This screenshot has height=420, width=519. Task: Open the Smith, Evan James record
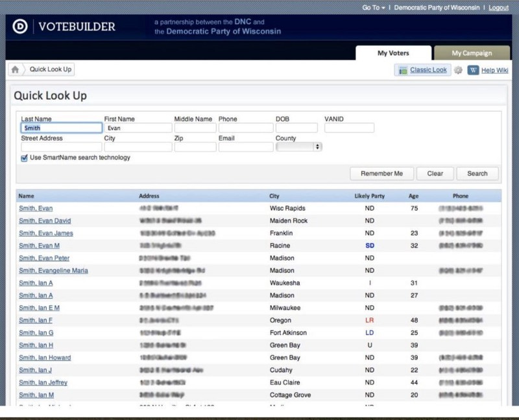46,233
